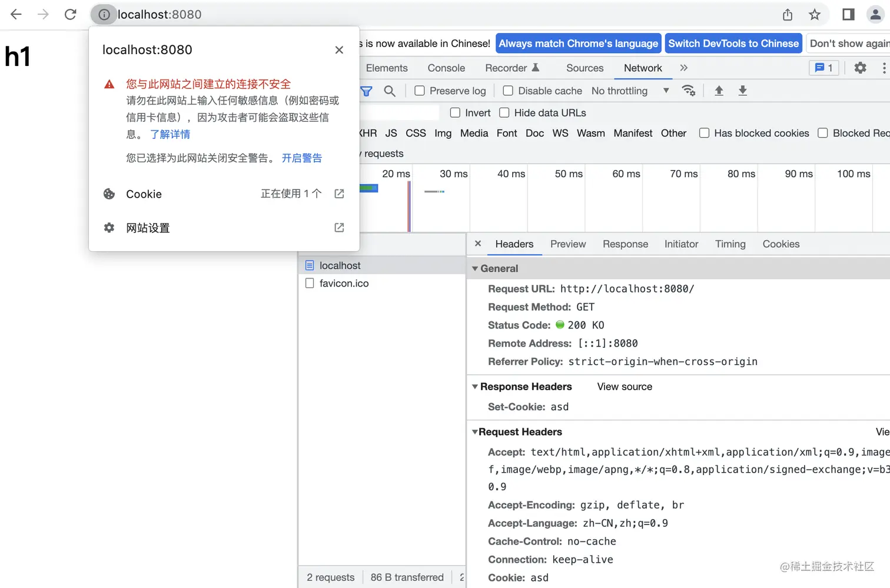
Task: Open the Headers detail tab
Action: coord(514,244)
